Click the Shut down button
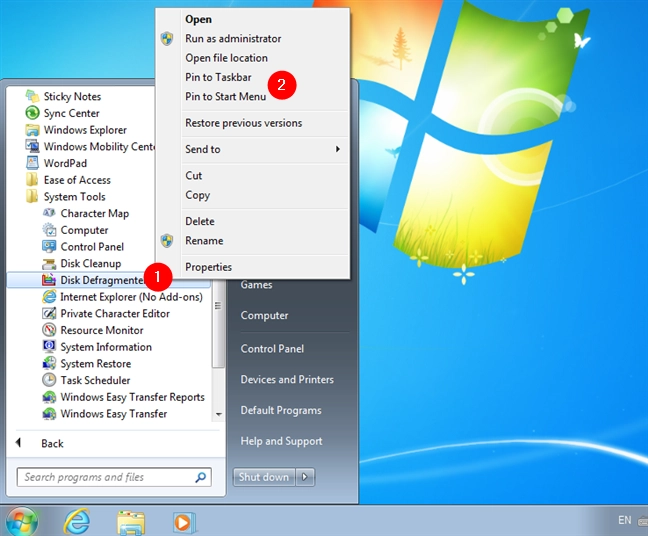This screenshot has height=536, width=648. point(264,477)
